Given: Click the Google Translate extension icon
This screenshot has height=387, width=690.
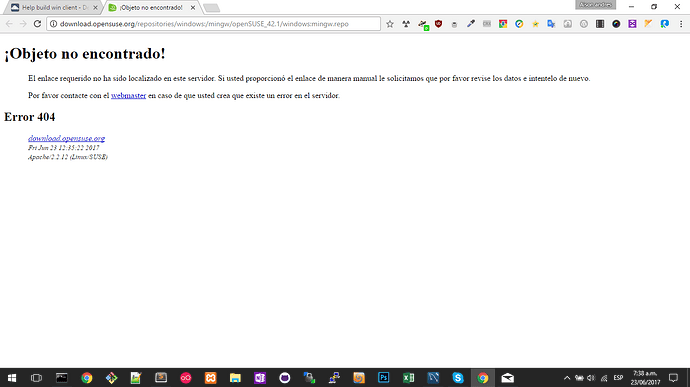Looking at the screenshot, I should [551, 24].
